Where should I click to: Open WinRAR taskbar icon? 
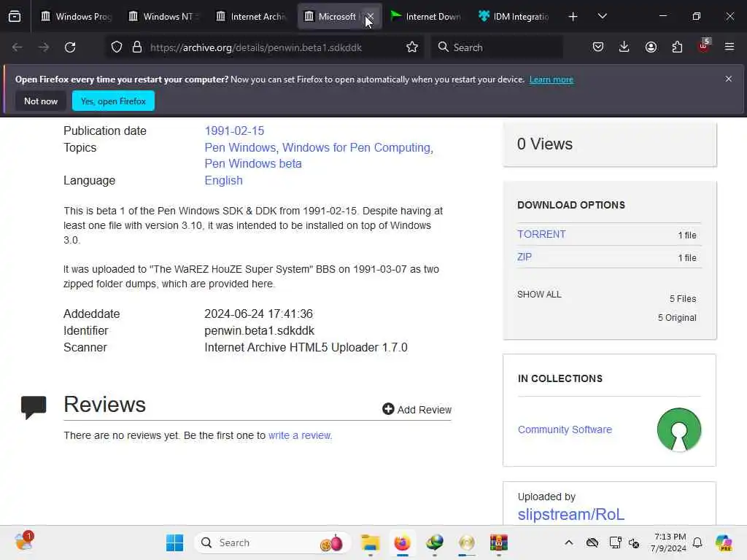tap(499, 542)
